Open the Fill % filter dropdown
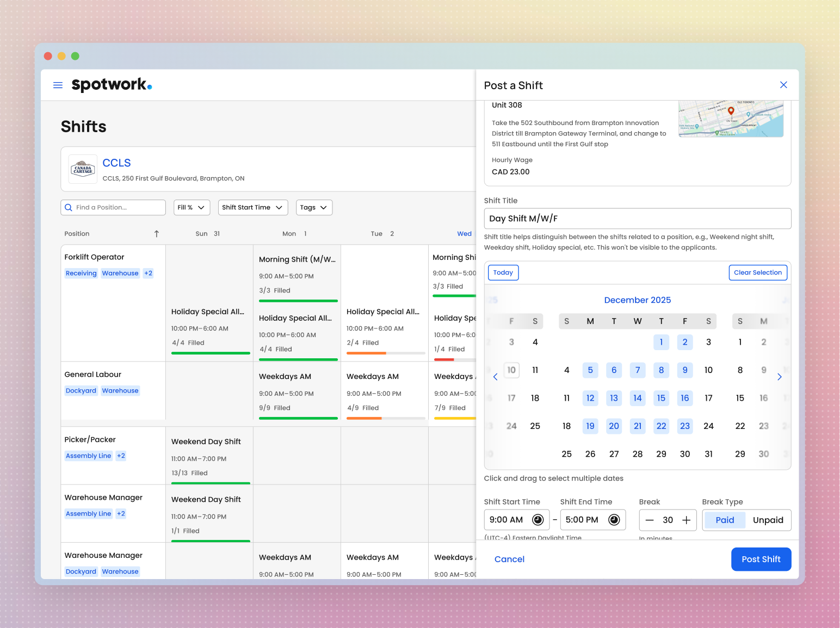This screenshot has width=840, height=628. [192, 207]
